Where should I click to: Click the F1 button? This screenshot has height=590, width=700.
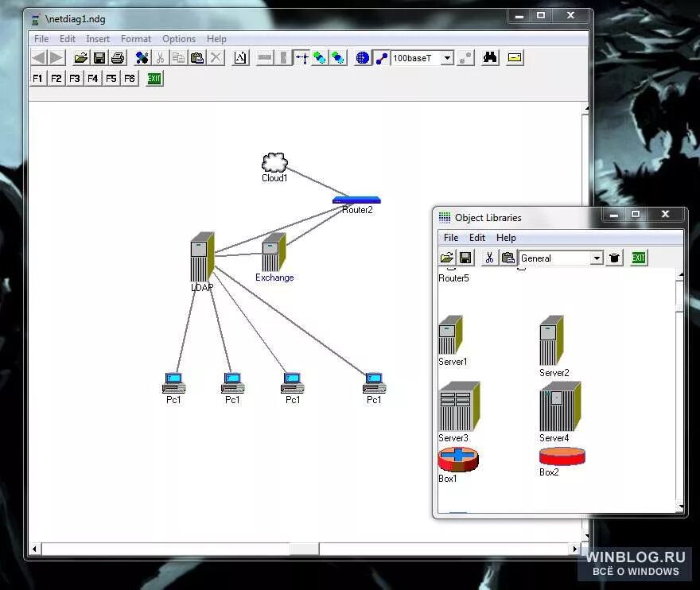click(38, 79)
